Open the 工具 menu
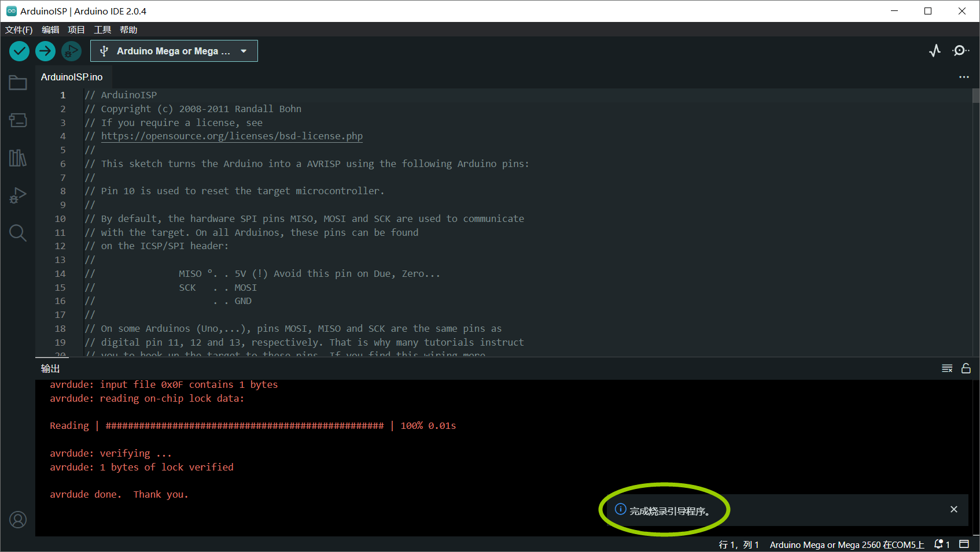 point(102,29)
